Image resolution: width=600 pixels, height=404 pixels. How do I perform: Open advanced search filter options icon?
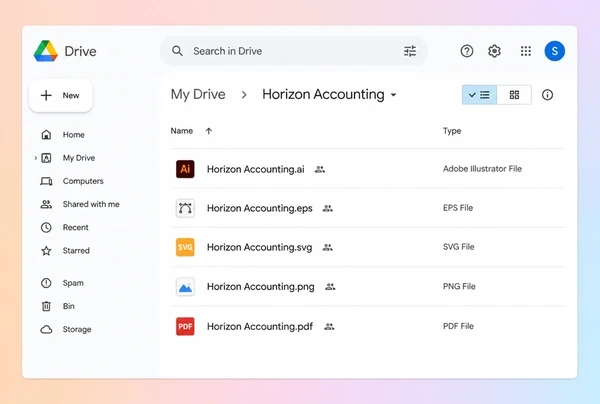coord(410,51)
